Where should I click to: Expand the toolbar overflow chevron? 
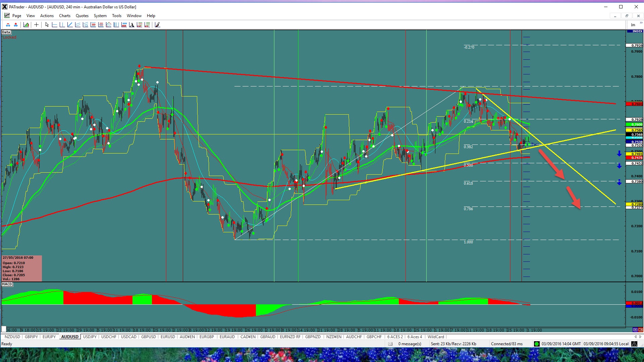tap(641, 23)
